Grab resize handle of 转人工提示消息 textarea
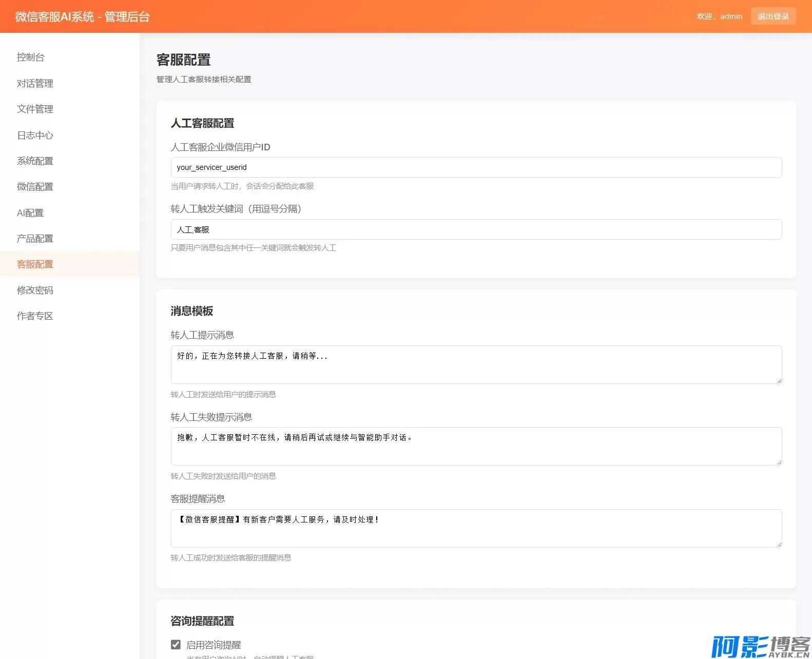Image resolution: width=812 pixels, height=659 pixels. (779, 380)
